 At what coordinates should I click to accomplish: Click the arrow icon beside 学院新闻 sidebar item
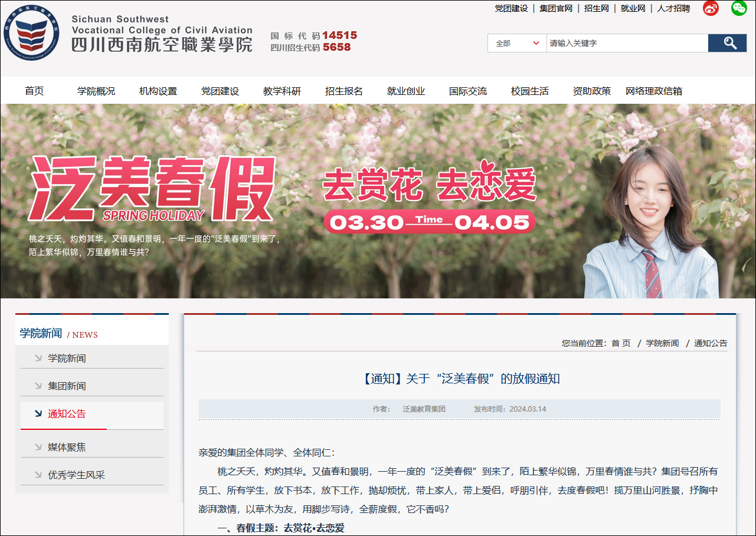point(38,358)
